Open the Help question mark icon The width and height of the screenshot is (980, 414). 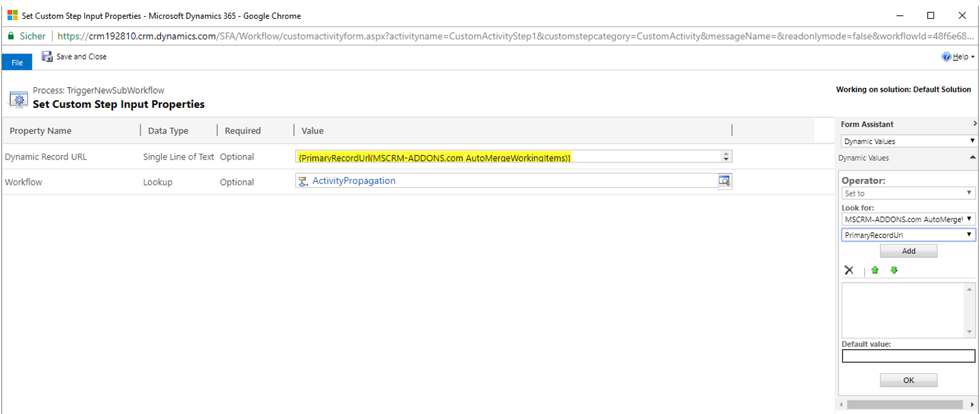coord(946,57)
